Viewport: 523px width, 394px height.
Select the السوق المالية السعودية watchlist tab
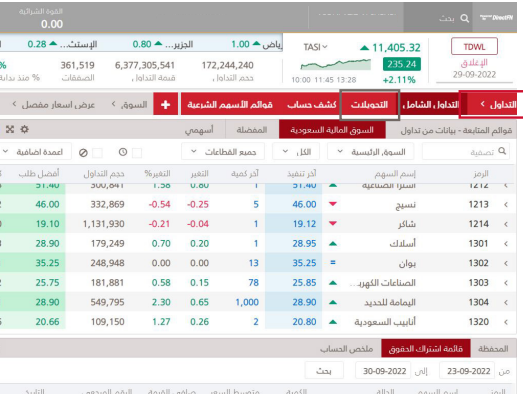tap(332, 130)
